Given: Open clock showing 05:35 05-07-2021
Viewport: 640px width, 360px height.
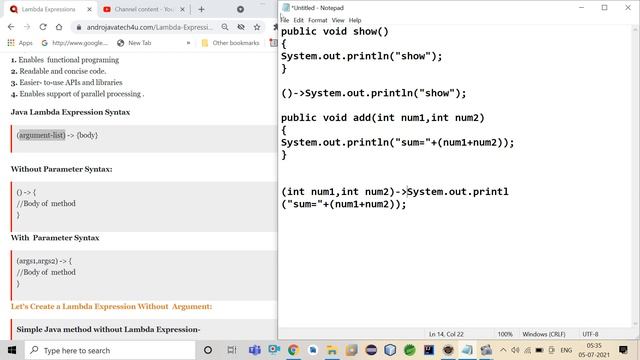Looking at the screenshot, I should (x=594, y=350).
